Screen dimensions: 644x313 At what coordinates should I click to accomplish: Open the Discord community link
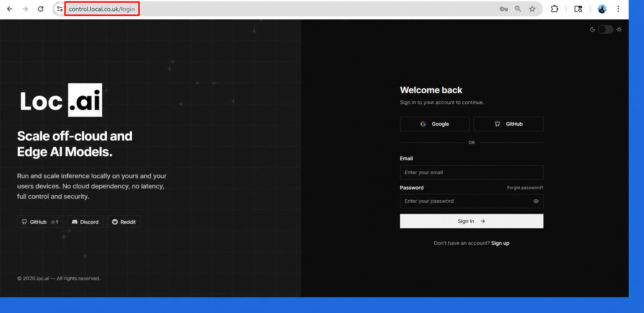pos(85,222)
